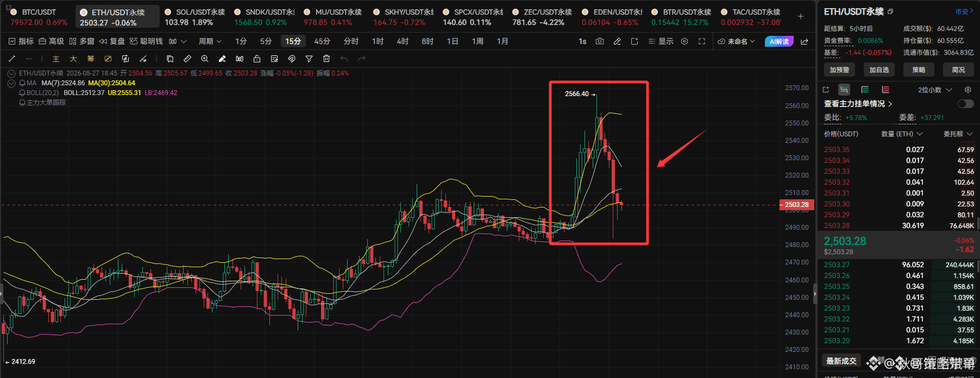Click the 加自选 add to watchlist button
Image resolution: width=980 pixels, height=378 pixels.
pyautogui.click(x=879, y=70)
